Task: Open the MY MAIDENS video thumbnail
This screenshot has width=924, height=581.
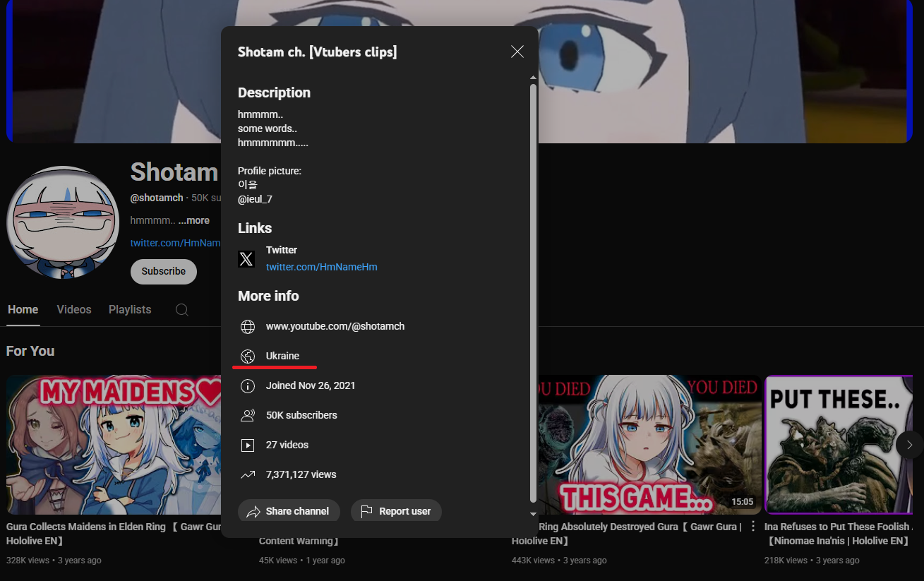Action: (x=114, y=444)
